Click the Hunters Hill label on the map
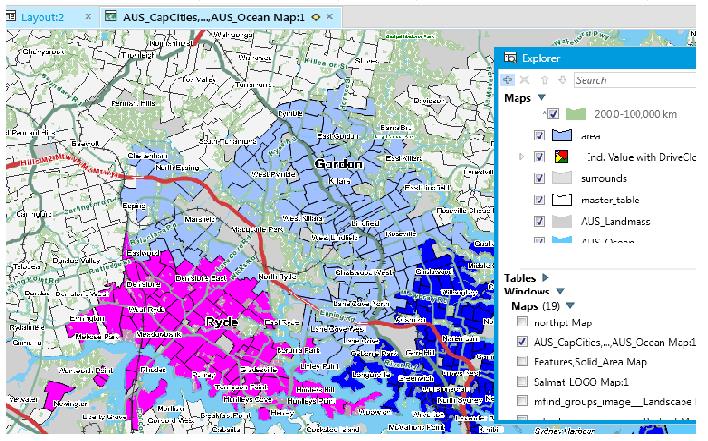The height and width of the screenshot is (441, 708). point(316,390)
